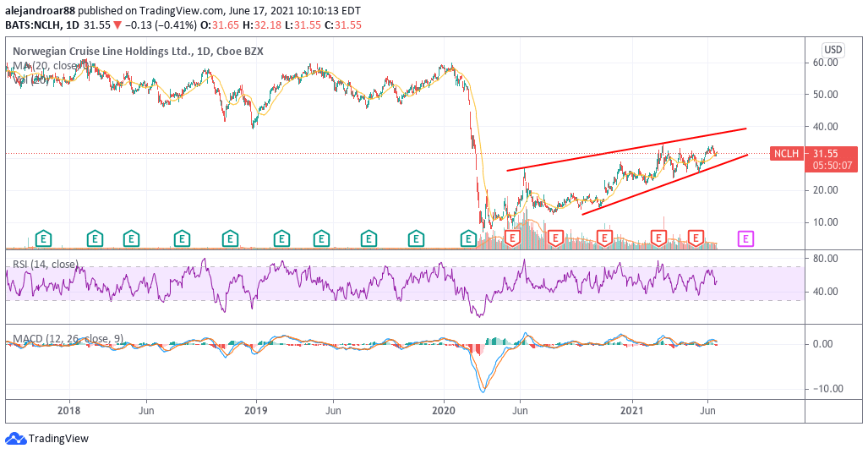868x454 pixels.
Task: Select the MA (20, close) indicator legend
Action: (52, 66)
